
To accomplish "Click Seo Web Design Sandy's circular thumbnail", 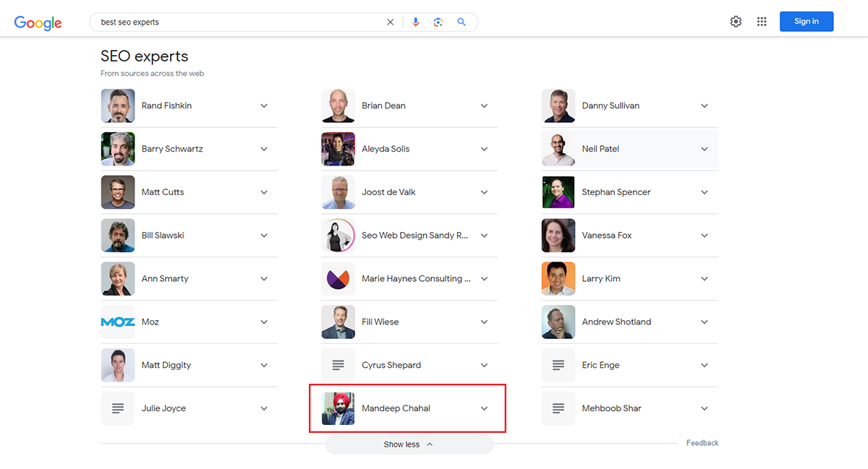I will click(338, 236).
